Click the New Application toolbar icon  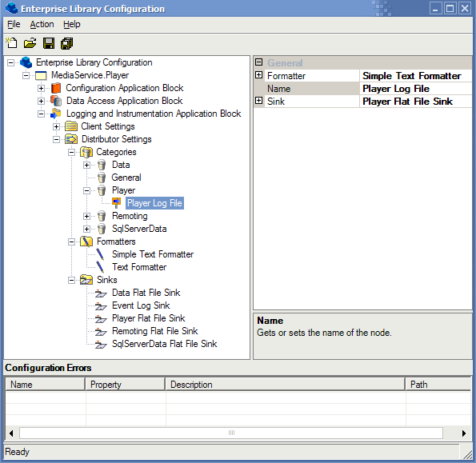tap(12, 43)
